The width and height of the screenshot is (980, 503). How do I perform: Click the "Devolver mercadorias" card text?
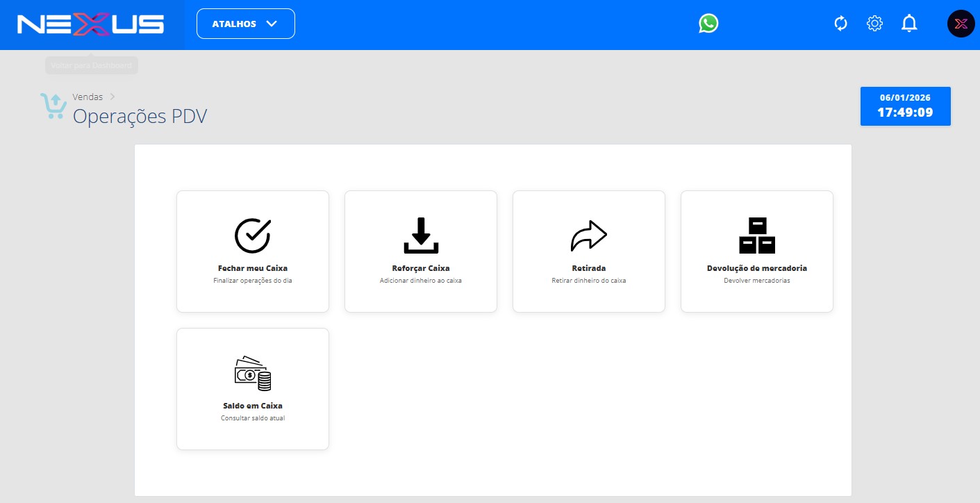pyautogui.click(x=757, y=281)
